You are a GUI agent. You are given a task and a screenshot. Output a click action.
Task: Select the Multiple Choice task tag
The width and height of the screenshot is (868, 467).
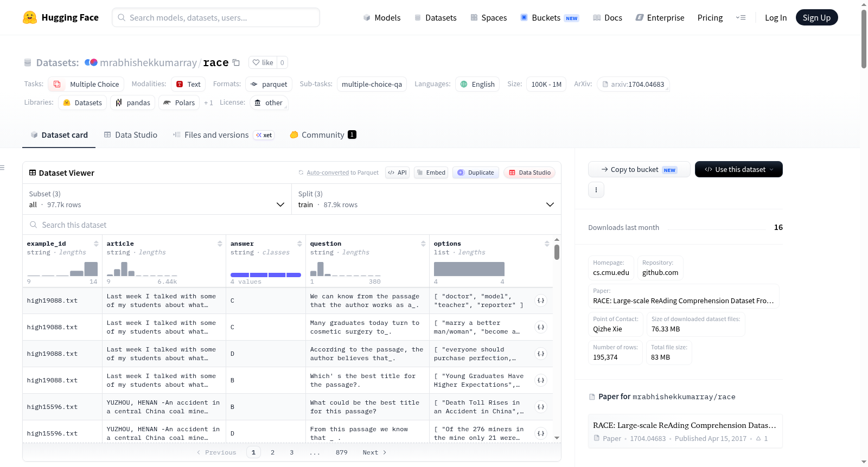86,84
